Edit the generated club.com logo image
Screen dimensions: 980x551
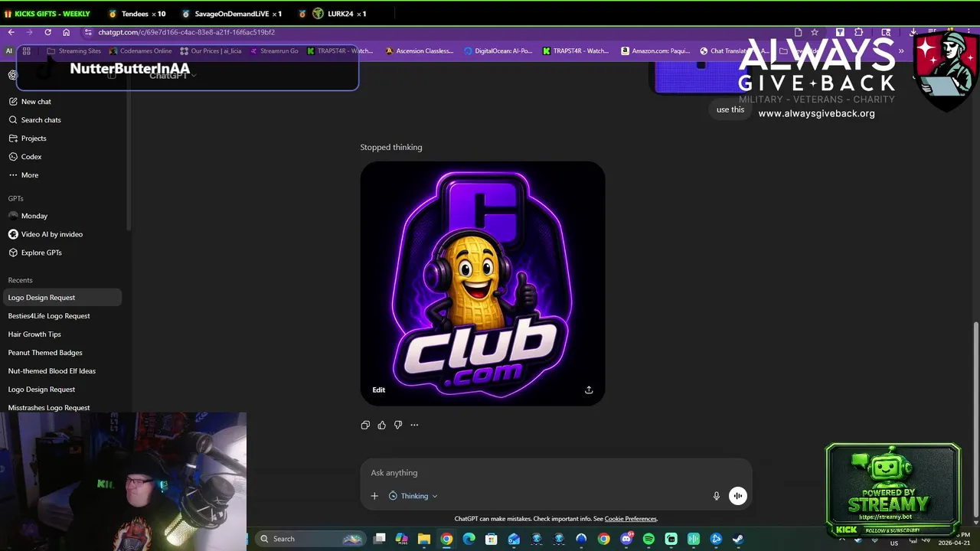[x=379, y=390]
